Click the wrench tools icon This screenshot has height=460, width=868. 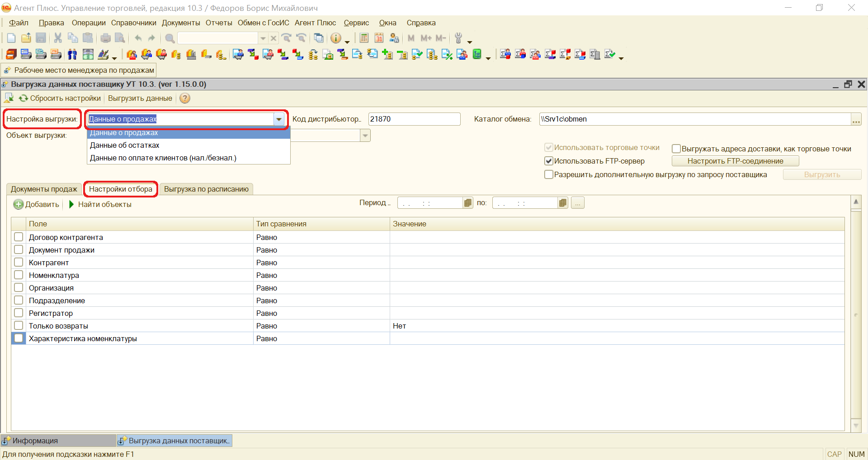pyautogui.click(x=458, y=38)
